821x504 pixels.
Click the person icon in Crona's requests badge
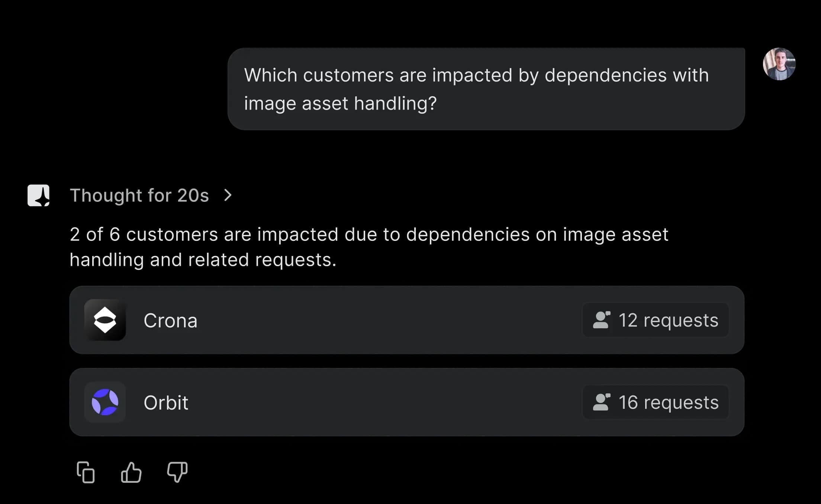coord(602,320)
